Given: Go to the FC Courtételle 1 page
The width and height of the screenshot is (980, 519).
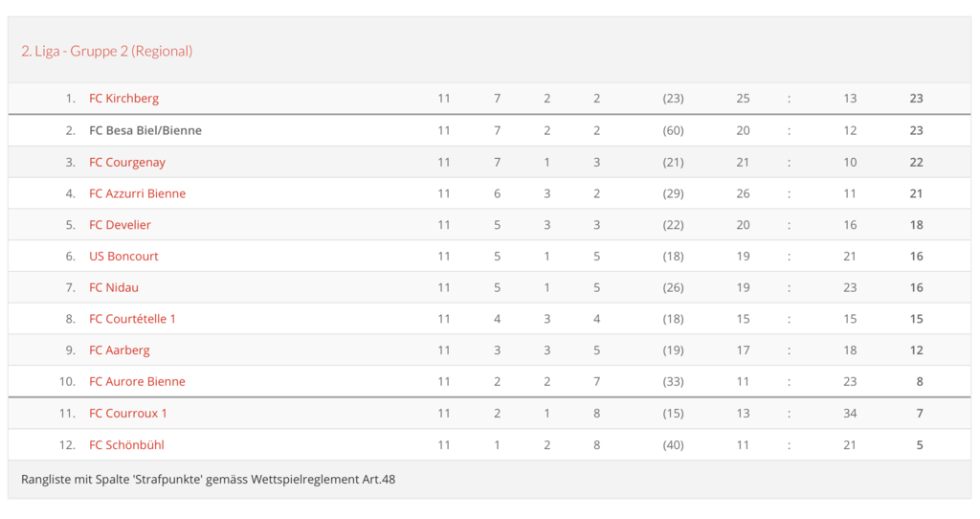Looking at the screenshot, I should point(132,319).
